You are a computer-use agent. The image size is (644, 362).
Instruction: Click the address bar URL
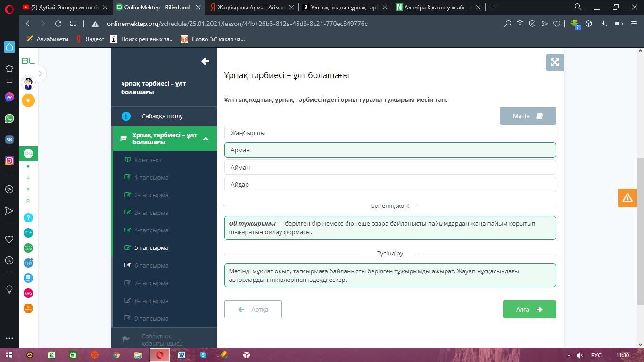coord(237,24)
